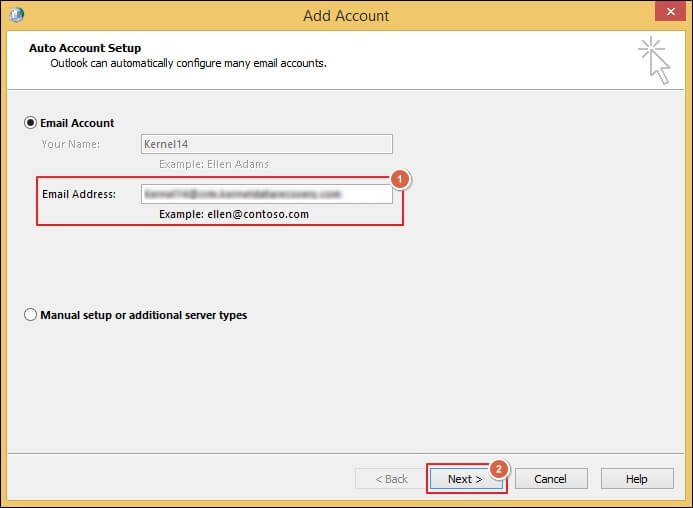Viewport: 693px width, 508px height.
Task: Click the Your Name text field
Action: tap(266, 144)
